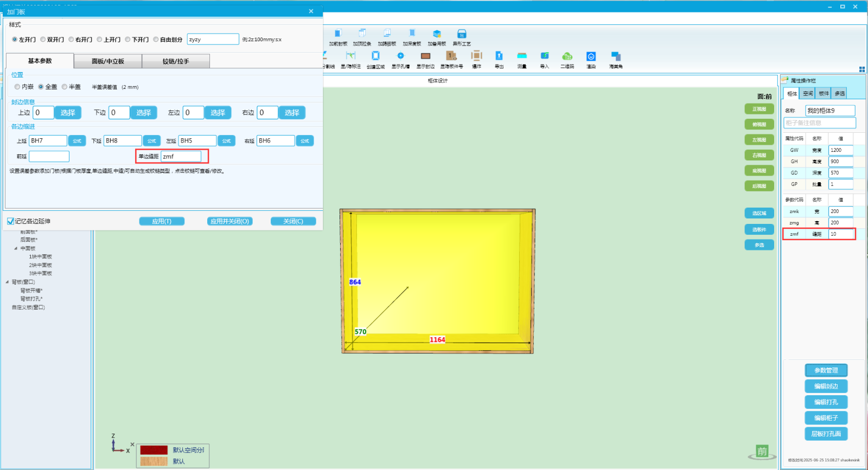The image size is (868, 470).
Task: Click 选择 button for 上边 edge banding
Action: coord(68,113)
